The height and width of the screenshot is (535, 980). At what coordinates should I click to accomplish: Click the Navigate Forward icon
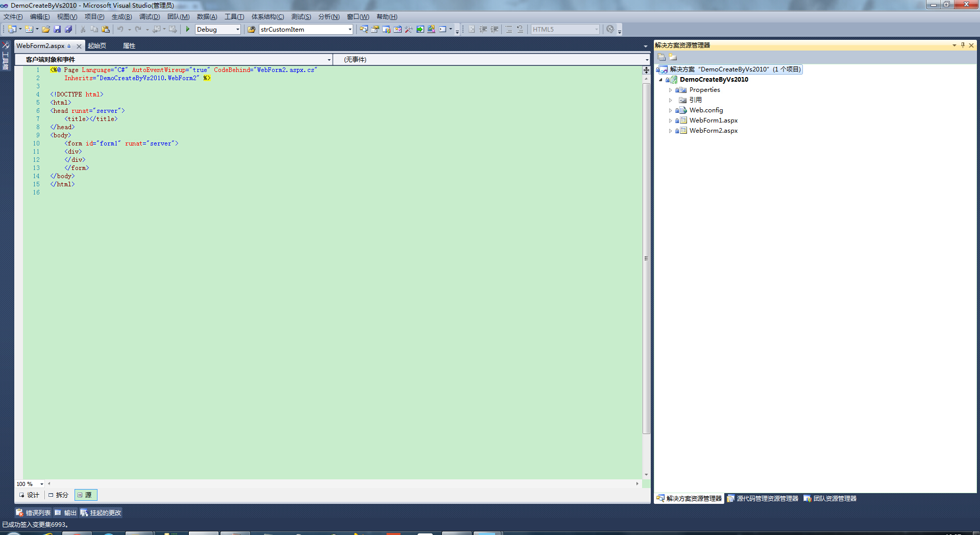(x=173, y=29)
